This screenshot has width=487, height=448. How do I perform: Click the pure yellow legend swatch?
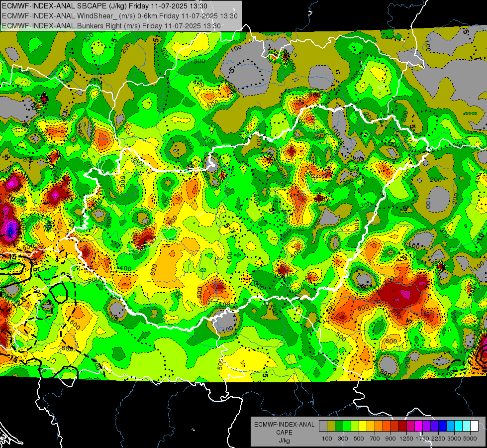363,426
